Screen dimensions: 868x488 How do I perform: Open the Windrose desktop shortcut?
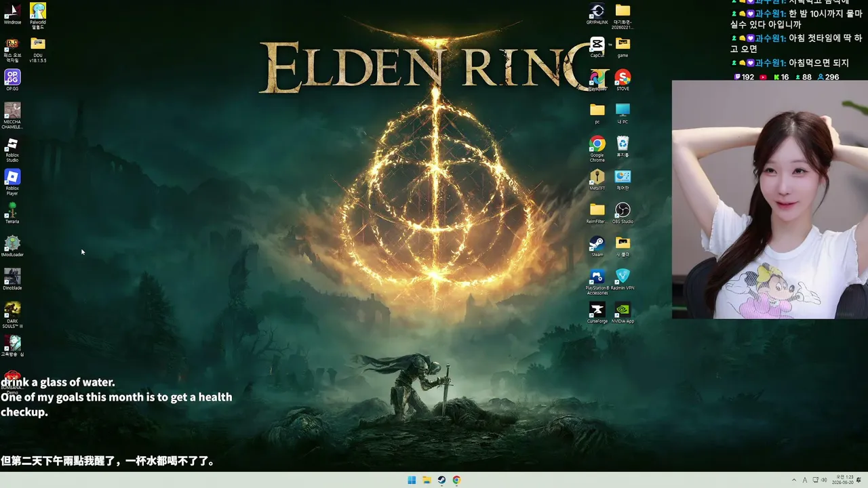click(12, 14)
